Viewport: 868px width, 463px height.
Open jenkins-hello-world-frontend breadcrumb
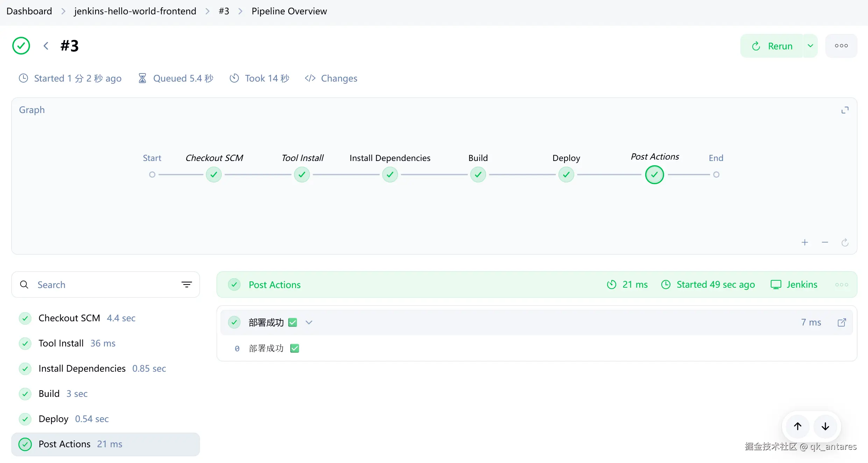pos(135,11)
